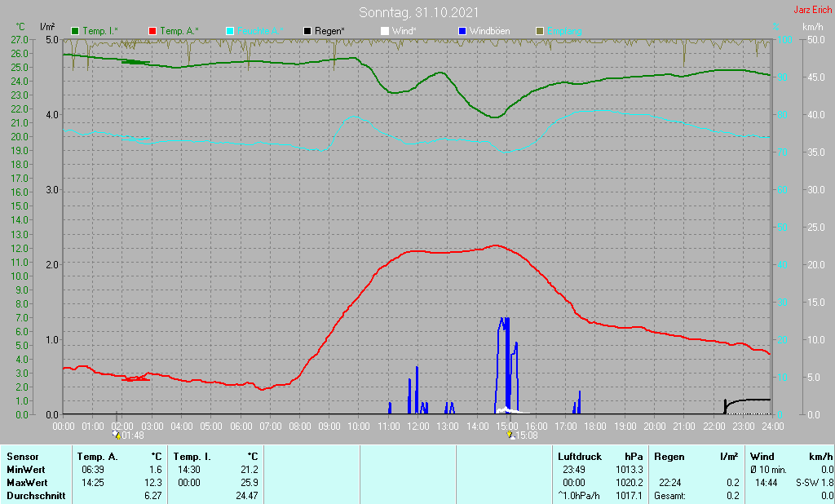Image resolution: width=835 pixels, height=504 pixels.
Task: Select the 'Temp. I.*' legend label
Action: 100,32
